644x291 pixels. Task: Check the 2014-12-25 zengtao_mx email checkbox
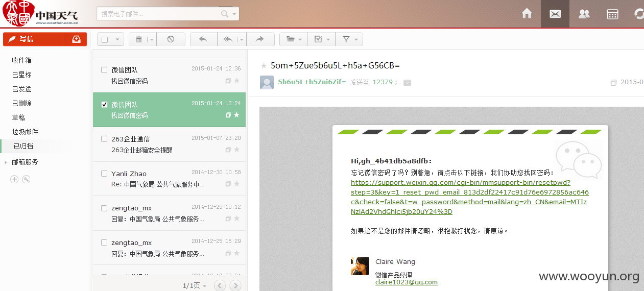104,242
